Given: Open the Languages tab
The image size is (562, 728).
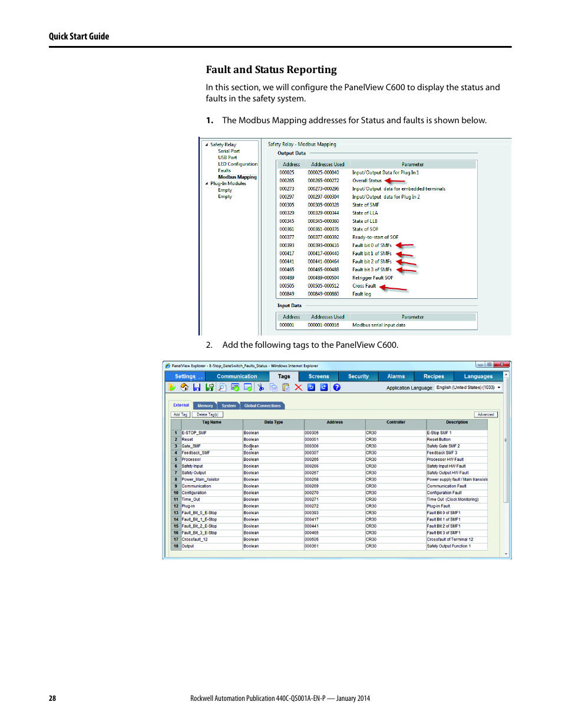Looking at the screenshot, I should (478, 376).
